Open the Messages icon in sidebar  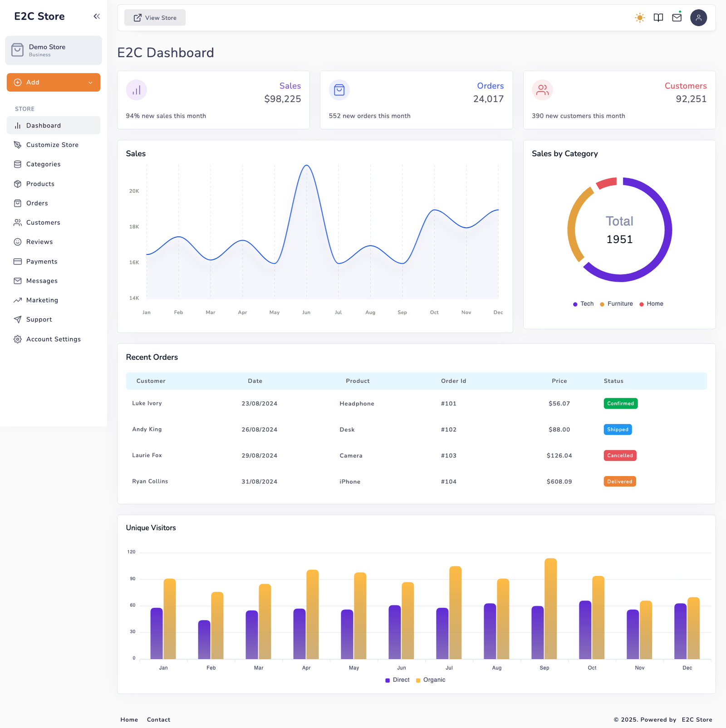tap(17, 281)
